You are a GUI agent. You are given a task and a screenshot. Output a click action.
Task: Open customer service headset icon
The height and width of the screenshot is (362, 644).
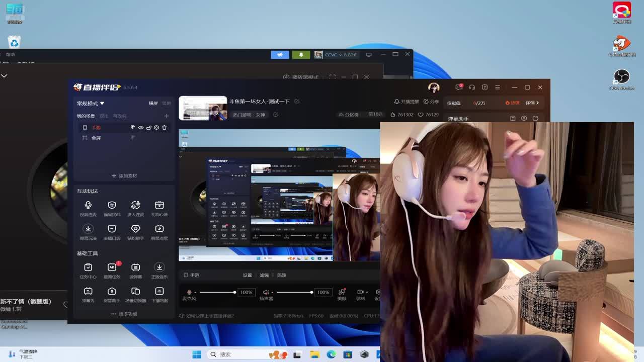pyautogui.click(x=472, y=87)
